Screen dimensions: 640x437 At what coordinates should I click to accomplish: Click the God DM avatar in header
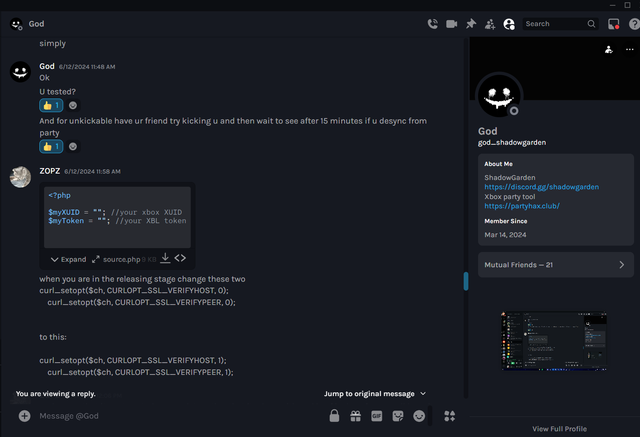[16, 24]
